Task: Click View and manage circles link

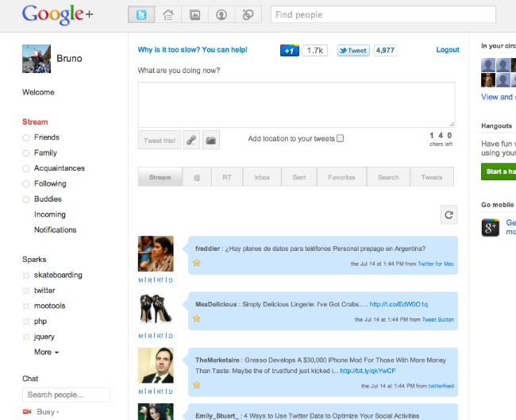Action: [x=499, y=97]
